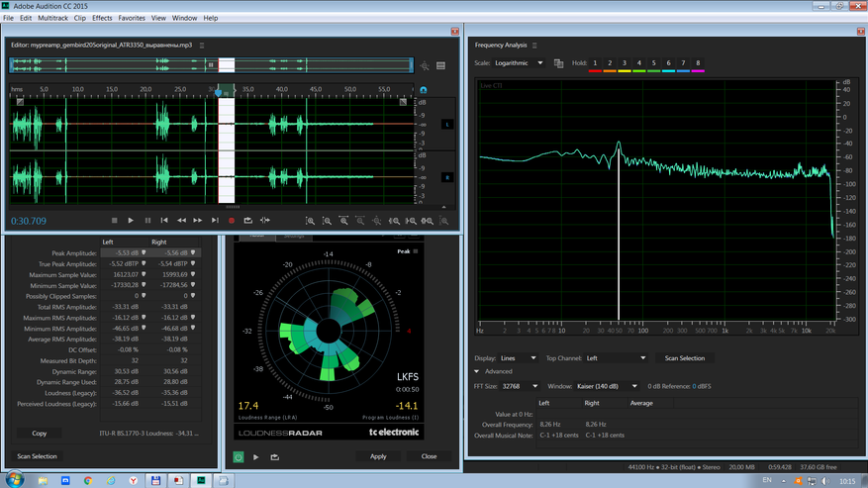
Task: Open Scale dropdown showing Logarithmic
Action: [519, 63]
